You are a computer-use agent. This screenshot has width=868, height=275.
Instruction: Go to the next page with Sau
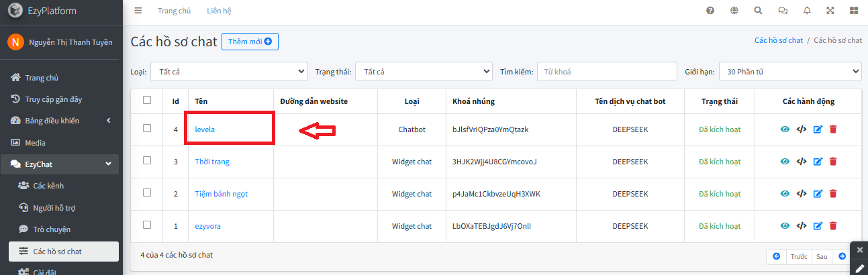(x=822, y=256)
